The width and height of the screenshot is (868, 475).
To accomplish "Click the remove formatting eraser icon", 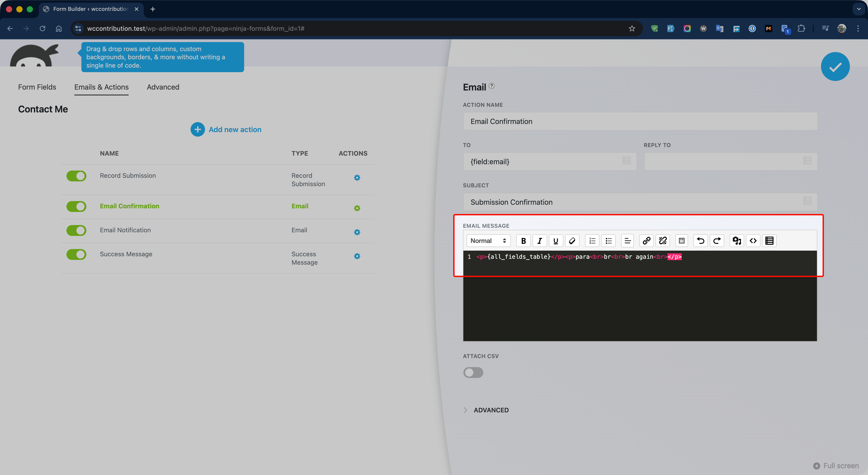I will tap(572, 241).
